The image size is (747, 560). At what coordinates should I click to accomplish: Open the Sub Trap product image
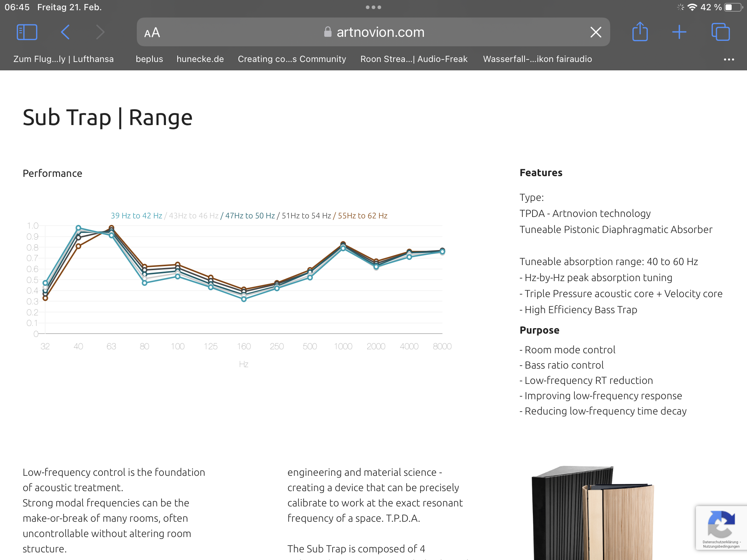click(593, 513)
